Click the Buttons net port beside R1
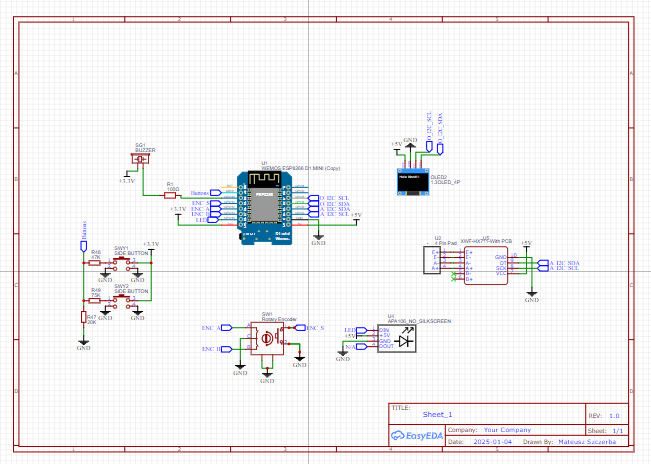Viewport: 651px width, 464px height. (x=216, y=193)
